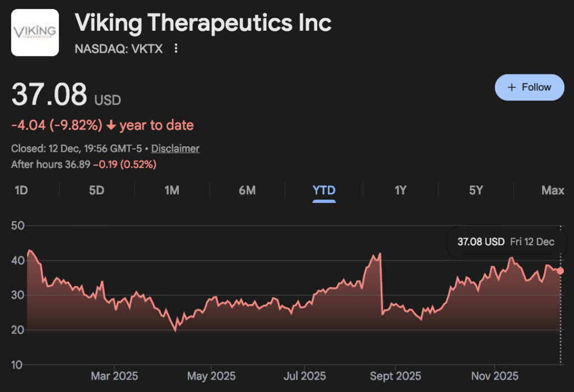Select the Max range tab
Viewport: 574px width, 392px height.
(x=553, y=190)
